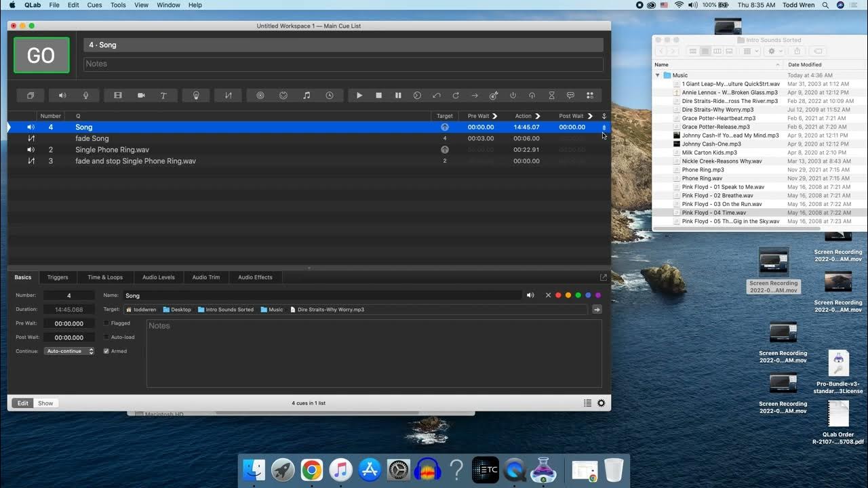Click the big green GO button
868x488 pixels.
41,55
